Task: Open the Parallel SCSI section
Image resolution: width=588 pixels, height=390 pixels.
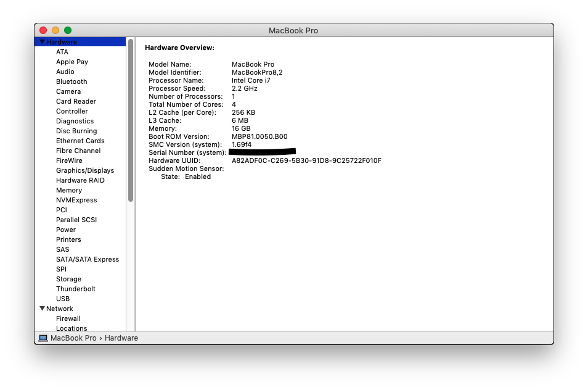Action: 76,220
